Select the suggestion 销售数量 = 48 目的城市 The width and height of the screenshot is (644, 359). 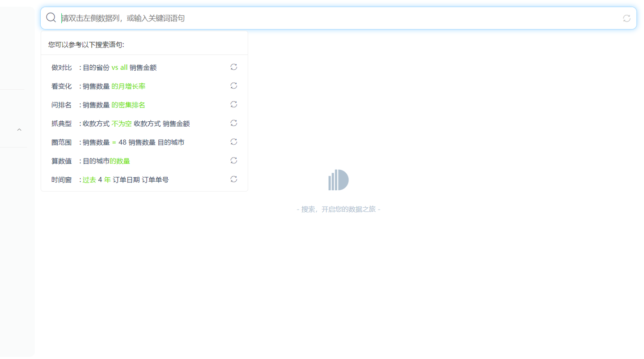click(x=132, y=142)
